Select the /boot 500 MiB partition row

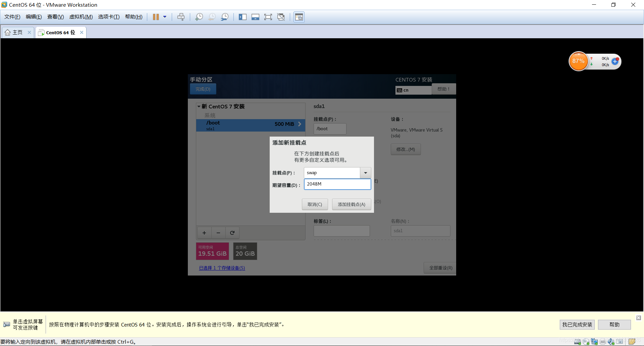coord(251,125)
